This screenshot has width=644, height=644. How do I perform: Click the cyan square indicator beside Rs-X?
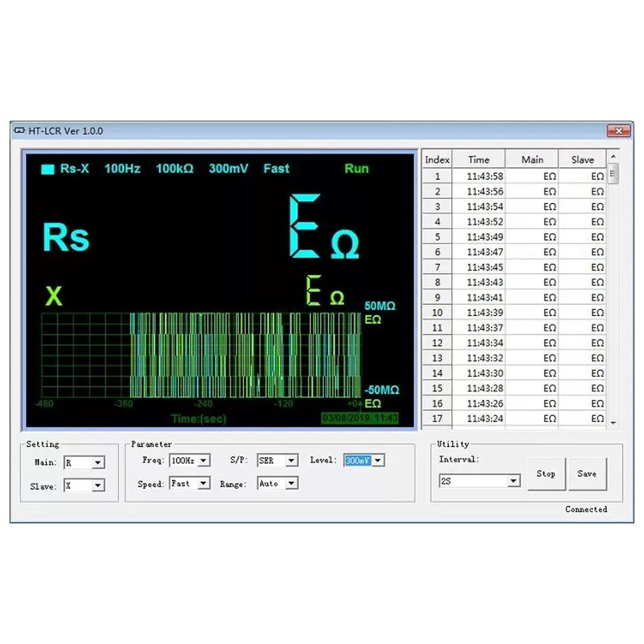pyautogui.click(x=48, y=169)
